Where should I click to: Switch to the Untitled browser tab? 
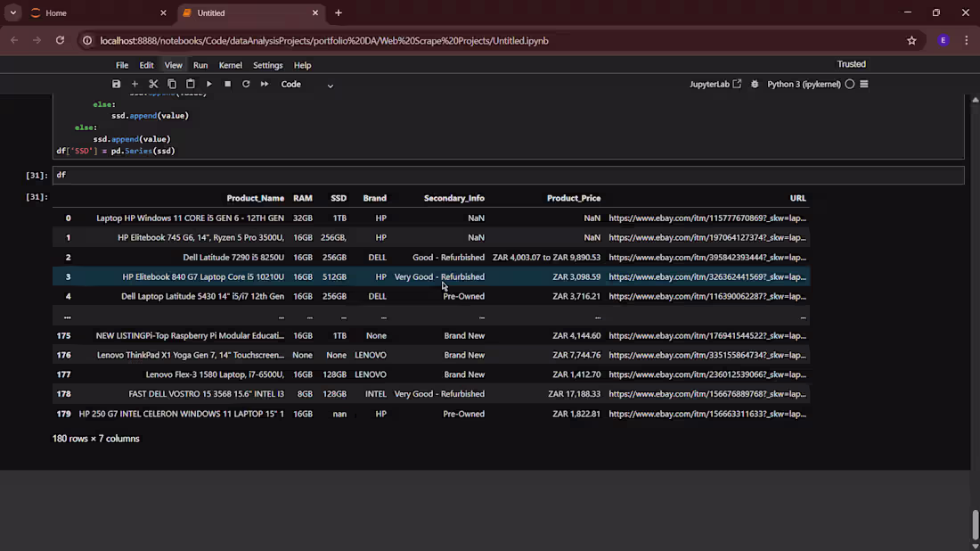(x=250, y=13)
